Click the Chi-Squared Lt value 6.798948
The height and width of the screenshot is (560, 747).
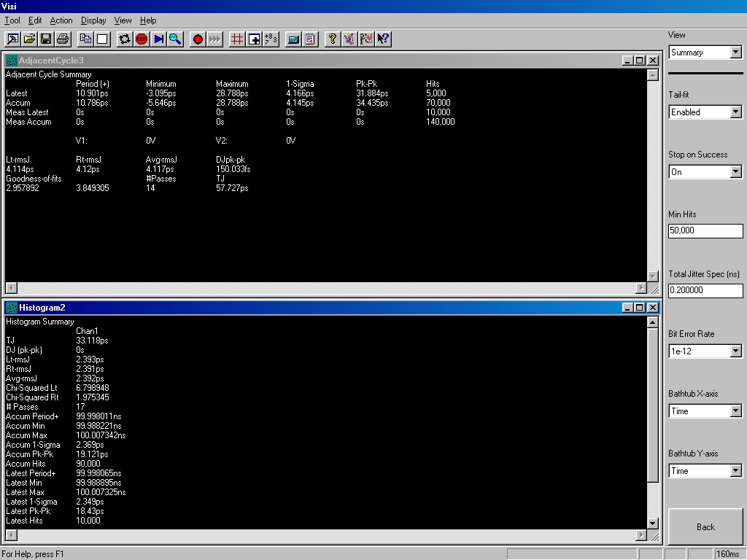[x=93, y=388]
